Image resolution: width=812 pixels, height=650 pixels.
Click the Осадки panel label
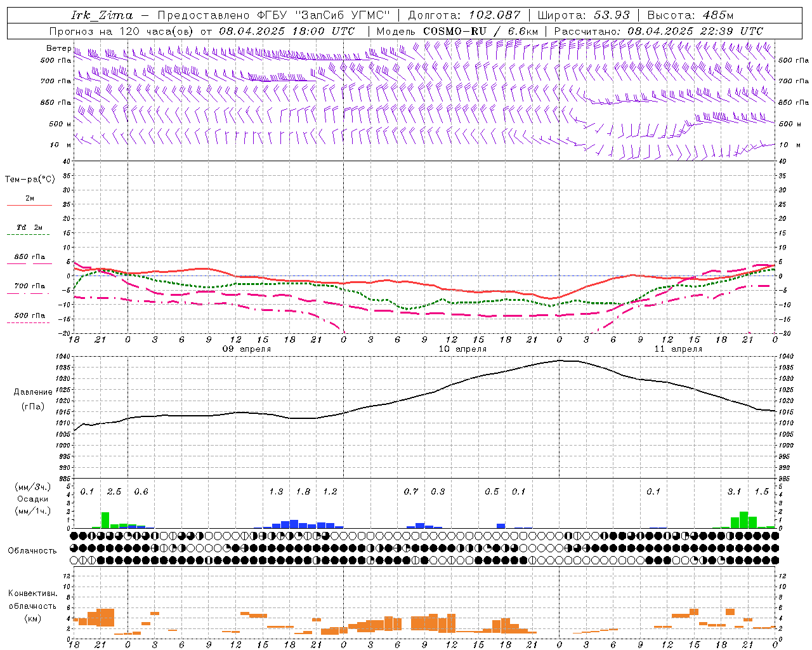[x=33, y=499]
